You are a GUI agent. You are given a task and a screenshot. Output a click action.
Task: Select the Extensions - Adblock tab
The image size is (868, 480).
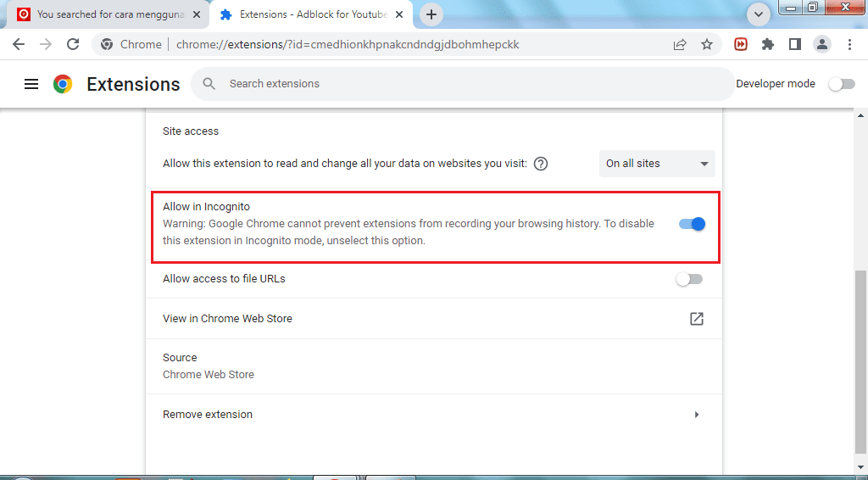pyautogui.click(x=313, y=14)
